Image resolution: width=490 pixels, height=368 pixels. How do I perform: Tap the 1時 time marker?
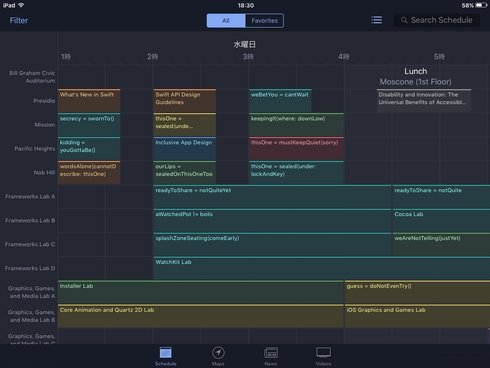(x=66, y=57)
